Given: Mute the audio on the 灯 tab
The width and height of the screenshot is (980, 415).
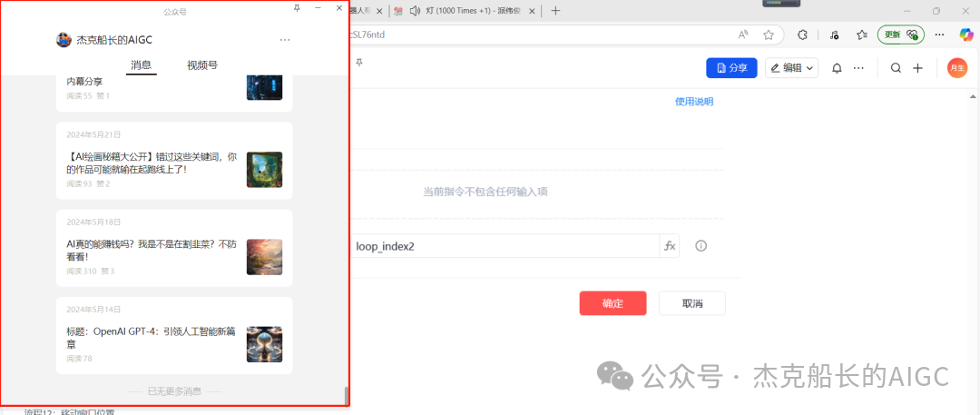Looking at the screenshot, I should [x=415, y=11].
